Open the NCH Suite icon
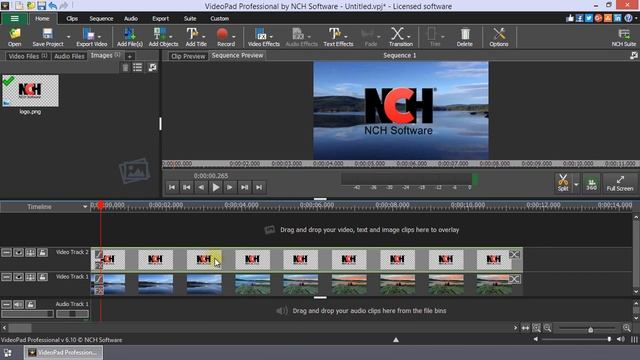Screen dimensions: 640x360 click(x=623, y=37)
